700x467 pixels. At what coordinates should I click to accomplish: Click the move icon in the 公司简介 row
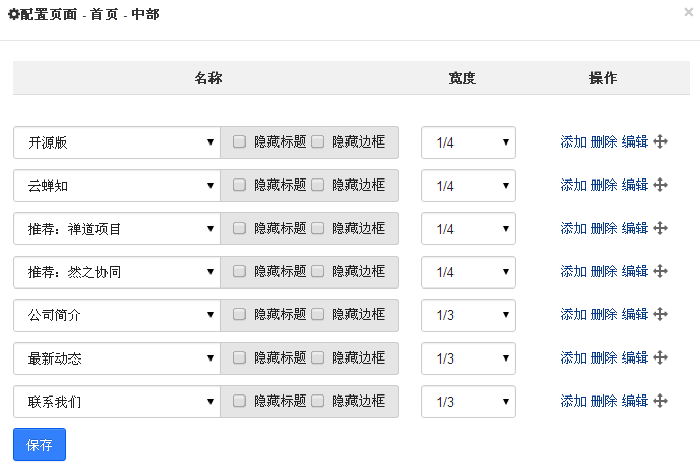coord(660,314)
